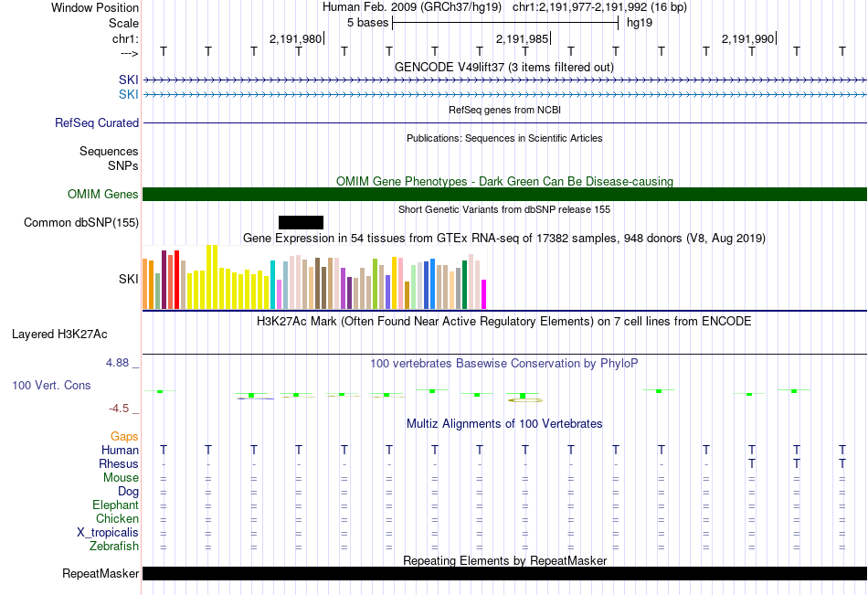This screenshot has height=595, width=868.
Task: Open Common dbSNP(155) track label
Action: 80,223
